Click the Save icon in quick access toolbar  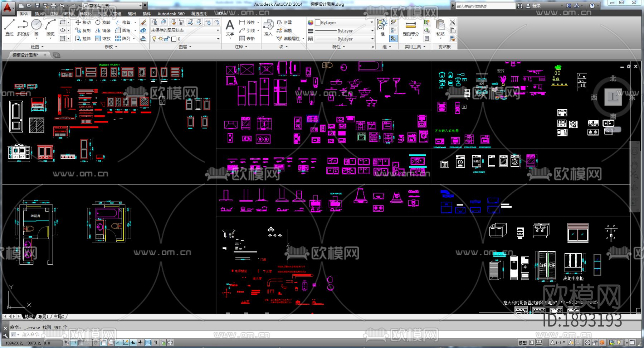[37, 5]
